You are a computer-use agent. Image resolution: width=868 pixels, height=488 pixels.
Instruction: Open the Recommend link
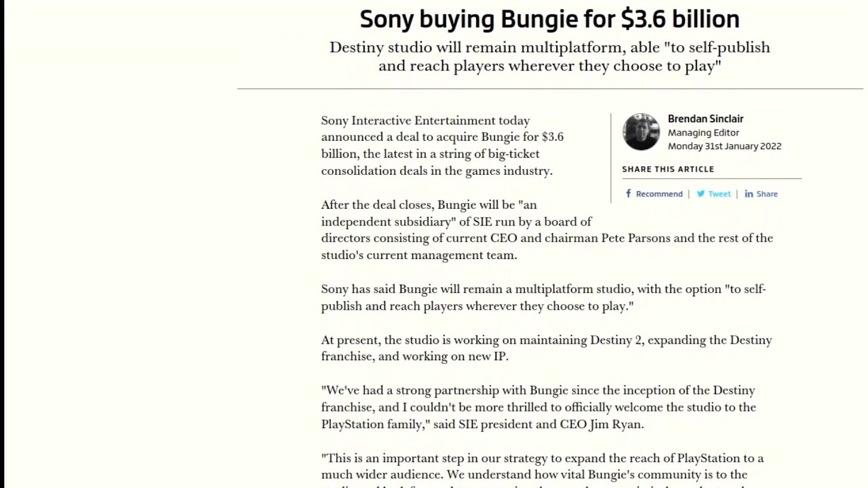point(658,194)
